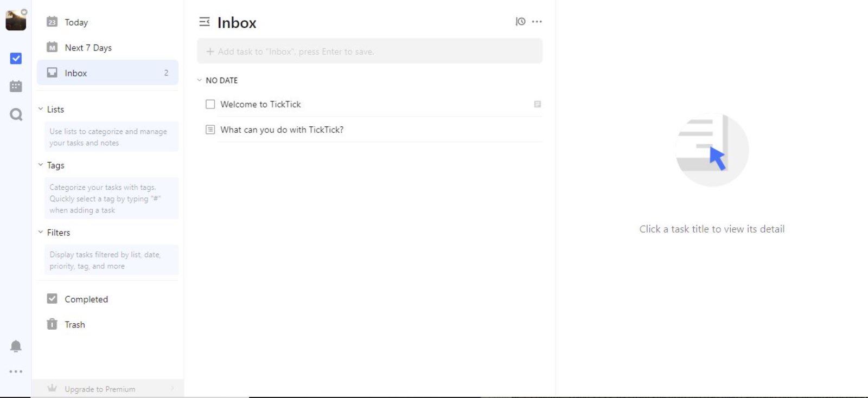This screenshot has width=868, height=398.
Task: Collapse the Filters section chevron
Action: tap(41, 232)
